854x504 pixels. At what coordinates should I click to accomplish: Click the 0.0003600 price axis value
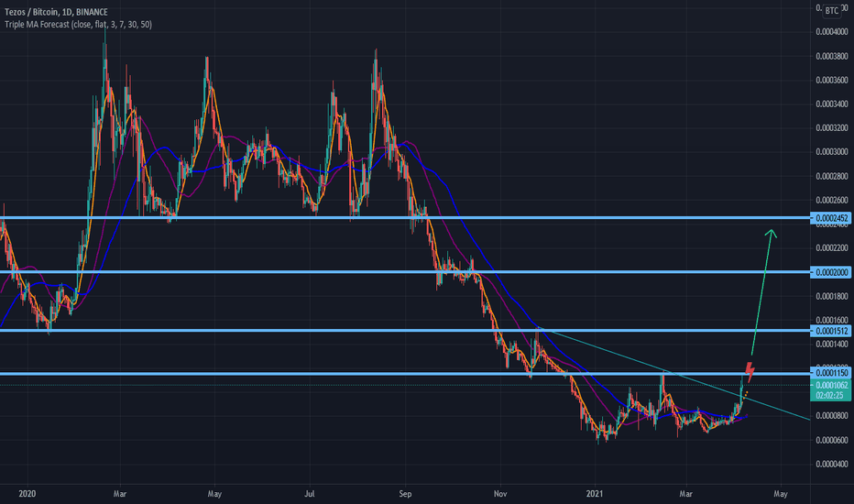[832, 80]
